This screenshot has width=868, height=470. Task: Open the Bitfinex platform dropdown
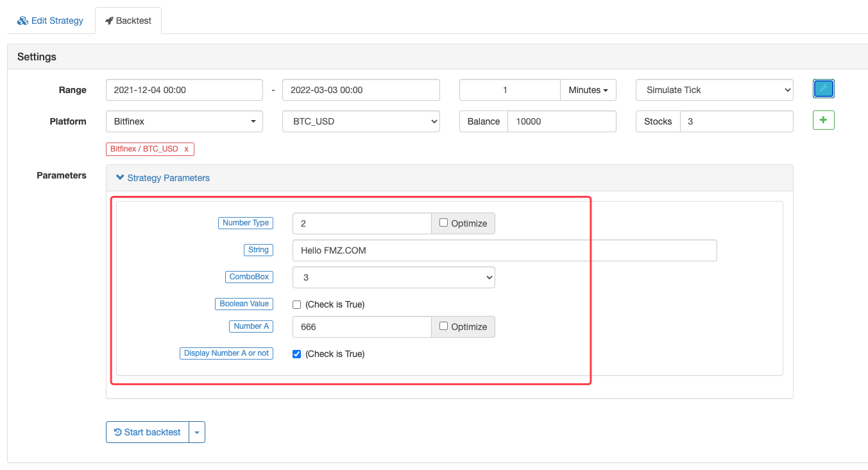[184, 121]
